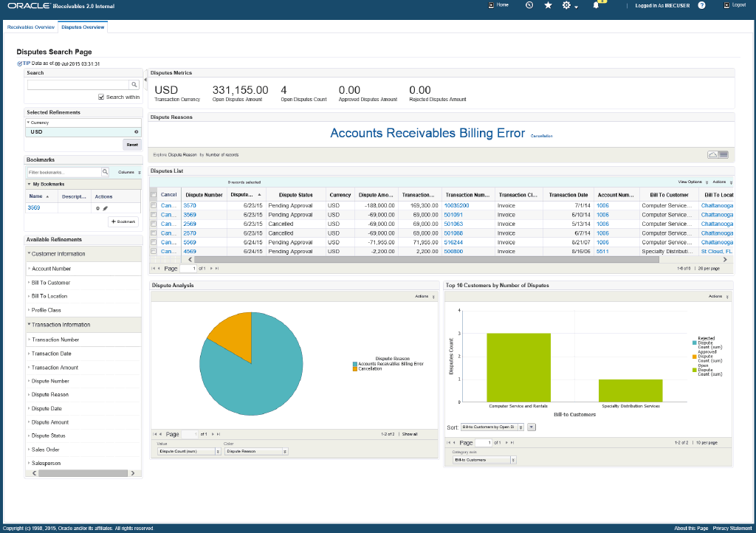Click the search magnifier icon in Search panel
Image resolution: width=756 pixels, height=533 pixels.
134,85
